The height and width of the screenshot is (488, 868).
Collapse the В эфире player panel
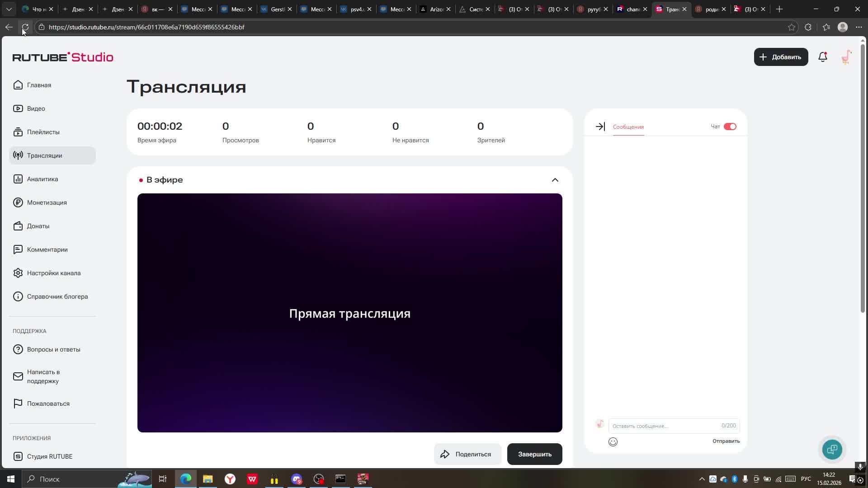coord(555,179)
